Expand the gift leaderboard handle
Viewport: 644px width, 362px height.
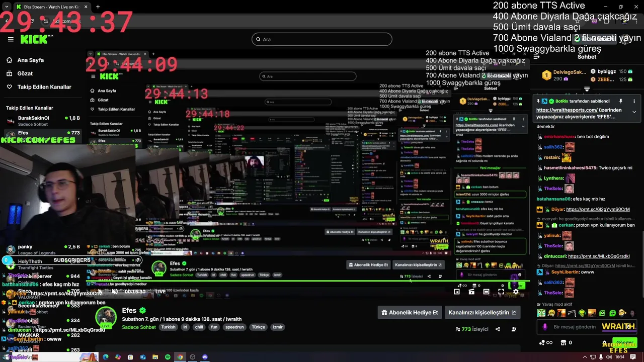point(587,89)
